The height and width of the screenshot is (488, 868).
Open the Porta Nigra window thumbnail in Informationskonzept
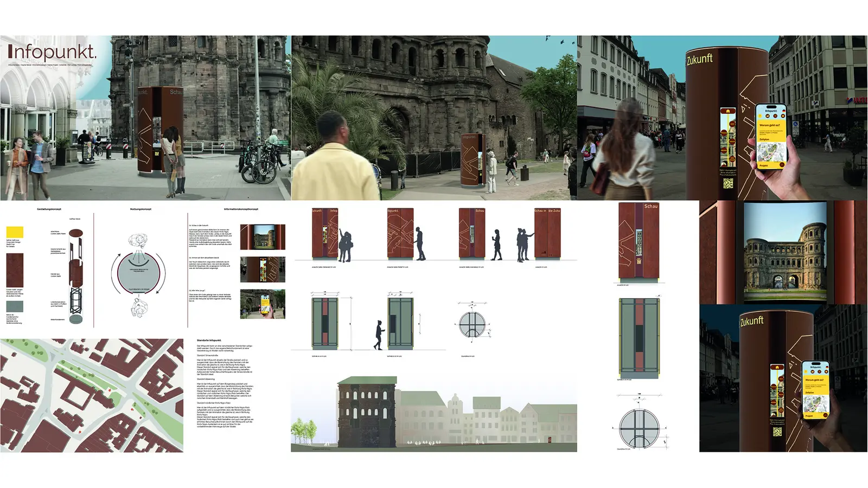tap(263, 237)
